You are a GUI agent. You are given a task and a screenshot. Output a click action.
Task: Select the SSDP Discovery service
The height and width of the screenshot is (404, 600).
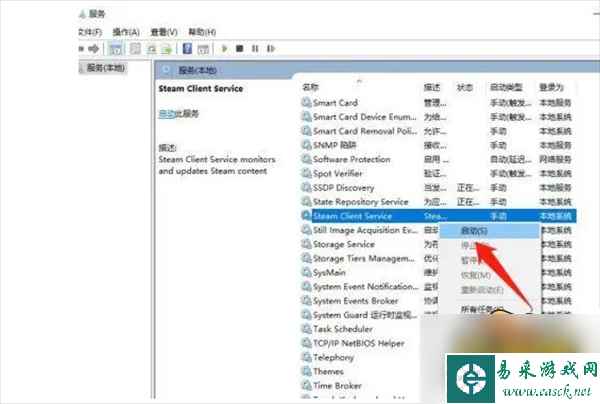click(437, 187)
